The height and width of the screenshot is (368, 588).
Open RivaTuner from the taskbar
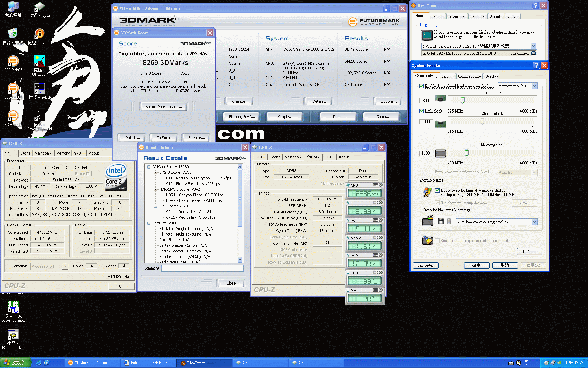tap(204, 363)
